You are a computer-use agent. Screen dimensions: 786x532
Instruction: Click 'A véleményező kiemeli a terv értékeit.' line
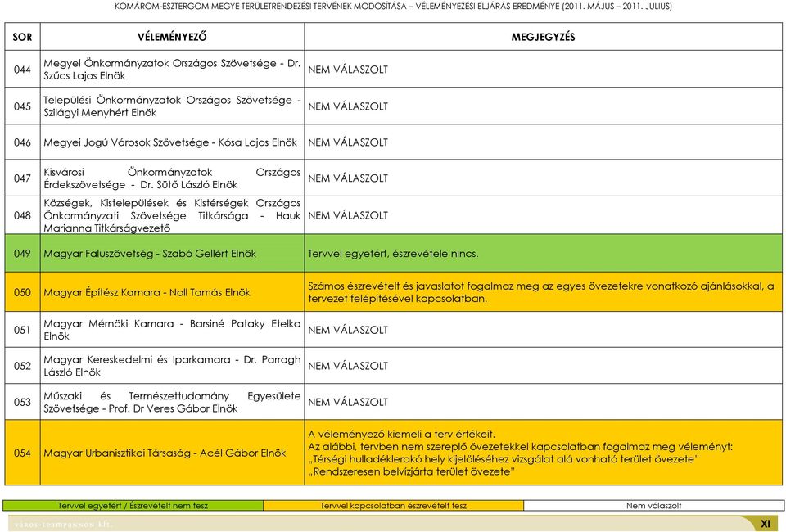[x=401, y=434]
